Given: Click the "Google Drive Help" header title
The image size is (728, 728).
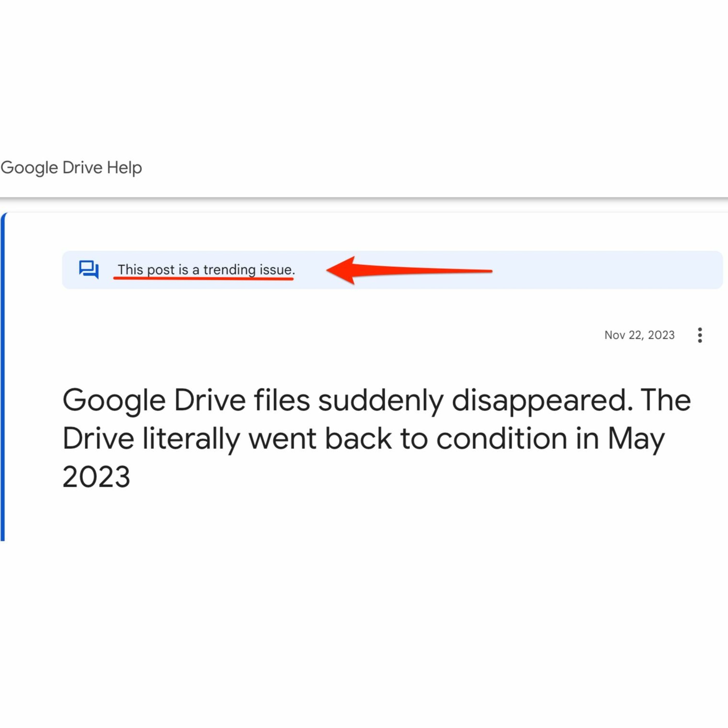Looking at the screenshot, I should click(71, 167).
